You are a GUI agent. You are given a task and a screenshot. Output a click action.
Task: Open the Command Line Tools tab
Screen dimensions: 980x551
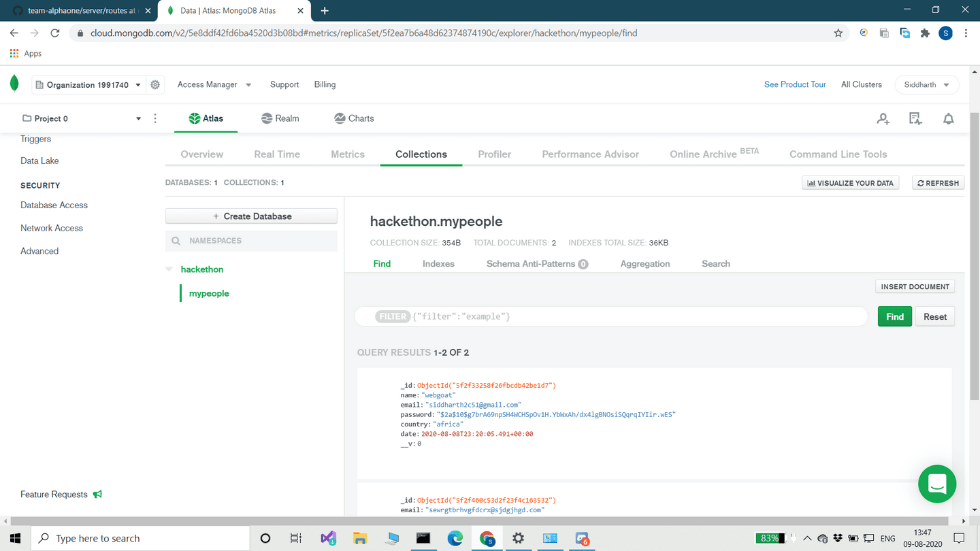(838, 154)
